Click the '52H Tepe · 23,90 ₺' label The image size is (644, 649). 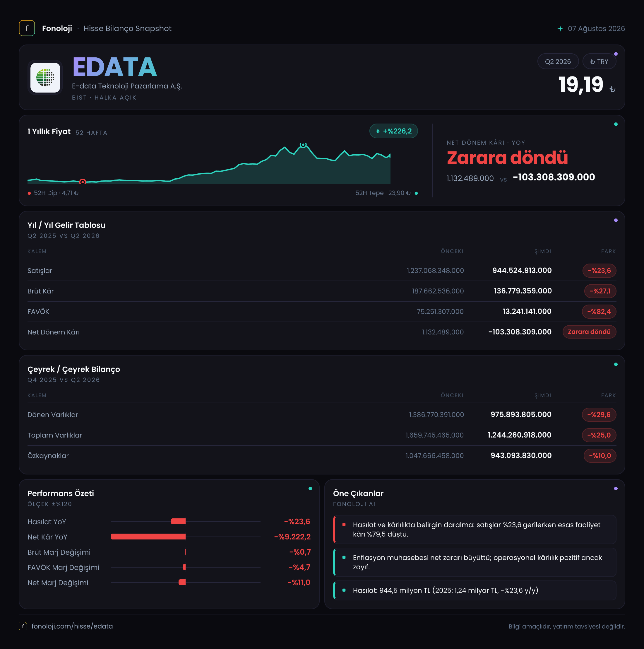point(383,193)
